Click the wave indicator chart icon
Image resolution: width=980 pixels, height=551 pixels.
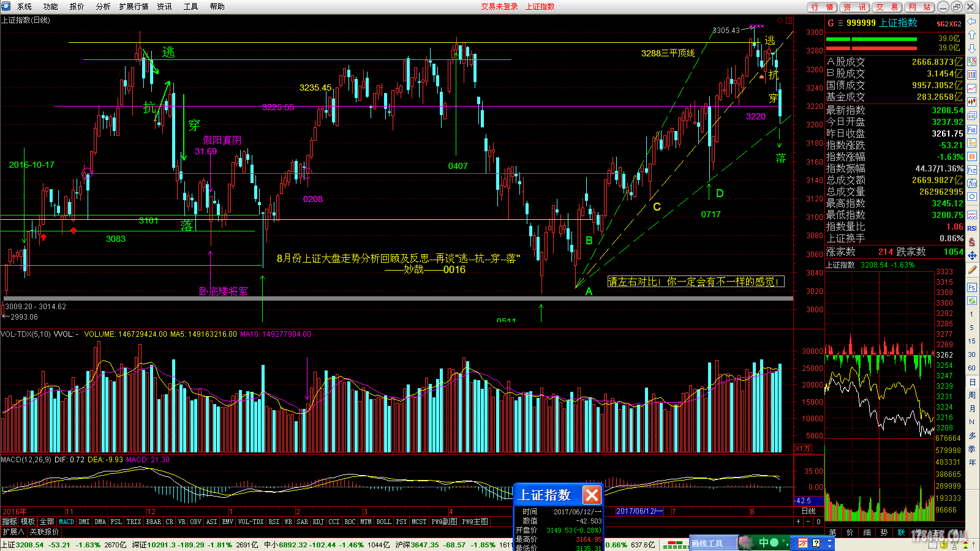pos(972,215)
